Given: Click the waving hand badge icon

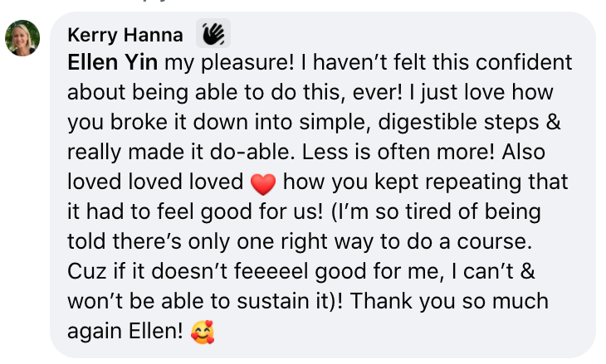Looking at the screenshot, I should pos(213,34).
